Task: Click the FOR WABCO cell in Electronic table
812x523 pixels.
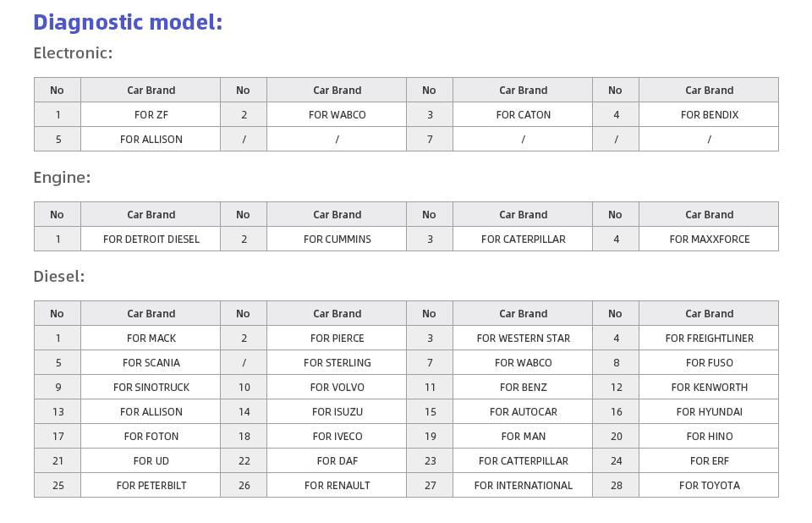Action: coord(337,114)
